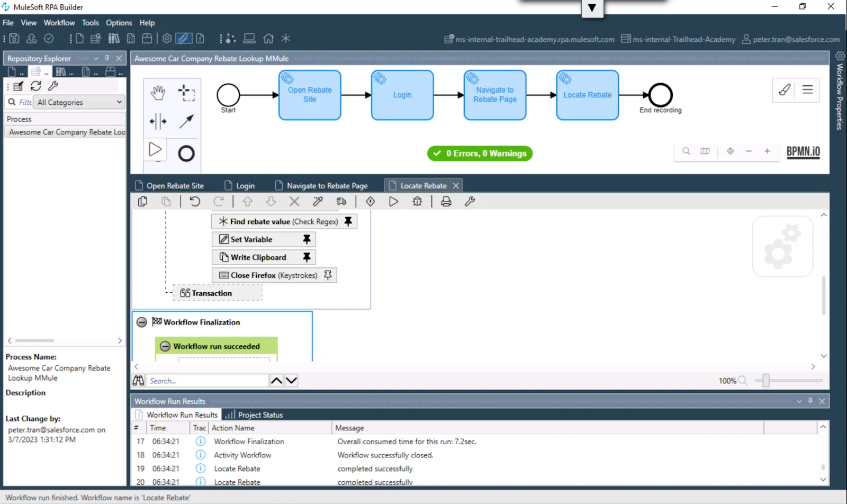Click the breakpoint diamond icon
This screenshot has height=504, width=847.
coord(371,202)
